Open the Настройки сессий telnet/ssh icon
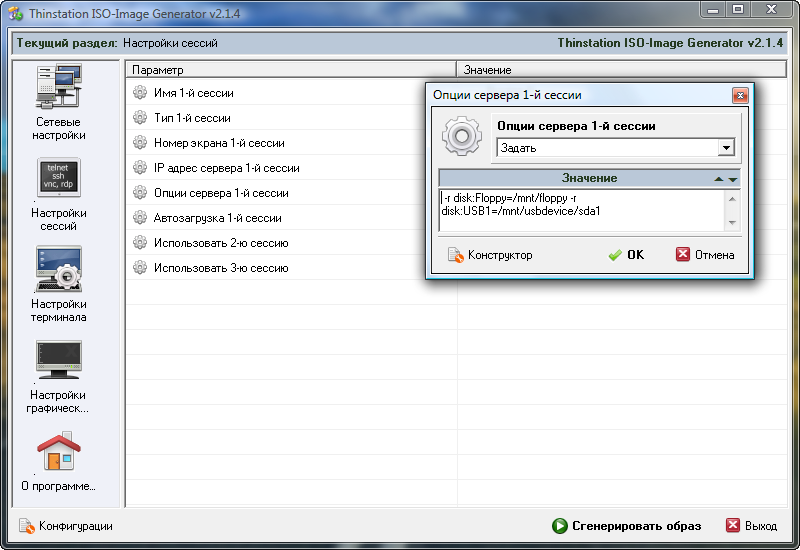Viewport: 800px width, 550px height. tap(59, 177)
